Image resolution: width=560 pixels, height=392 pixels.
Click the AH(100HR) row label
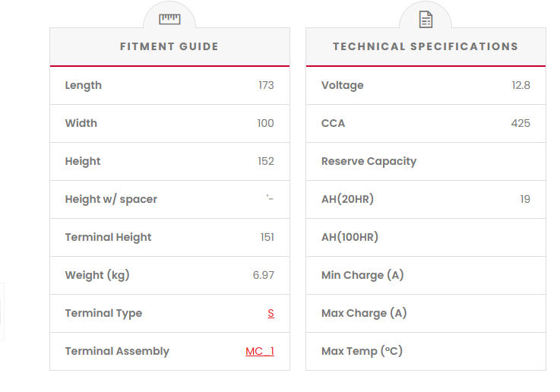350,237
